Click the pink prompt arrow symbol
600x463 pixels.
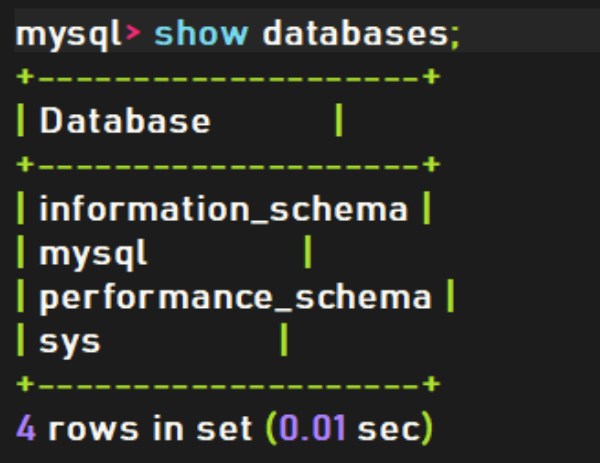point(133,33)
